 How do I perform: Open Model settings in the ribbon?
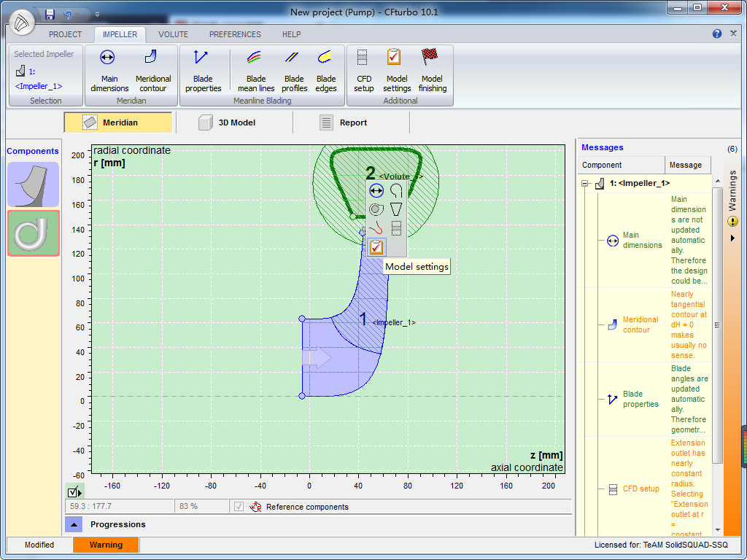pos(397,71)
